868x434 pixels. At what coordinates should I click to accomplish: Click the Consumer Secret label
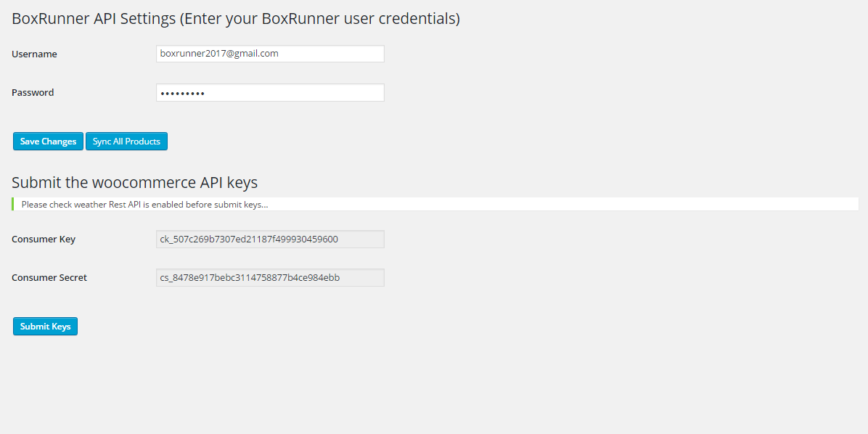point(49,277)
